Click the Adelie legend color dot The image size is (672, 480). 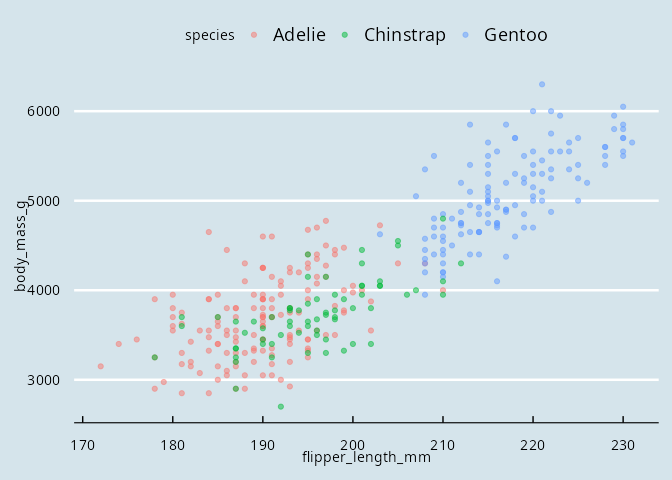click(x=254, y=35)
